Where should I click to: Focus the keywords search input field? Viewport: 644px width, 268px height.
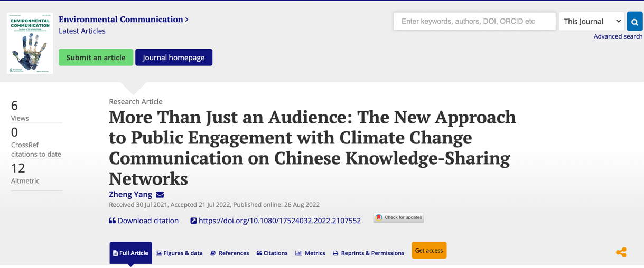click(474, 22)
